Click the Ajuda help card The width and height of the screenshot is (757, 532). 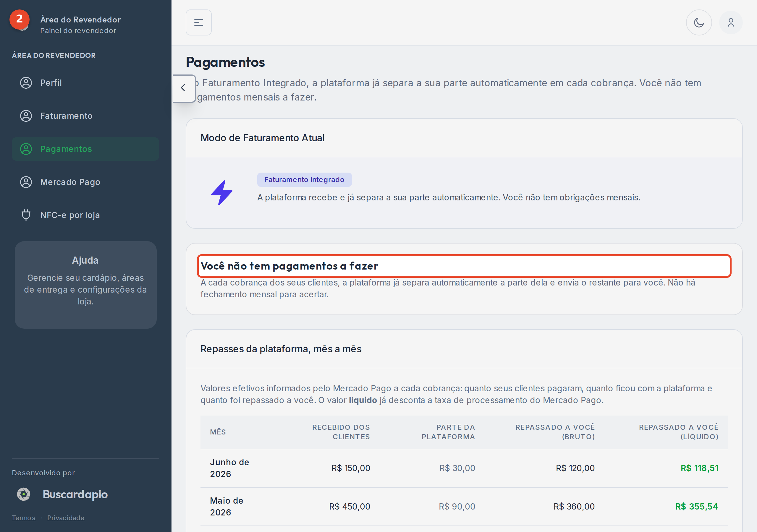(x=85, y=285)
